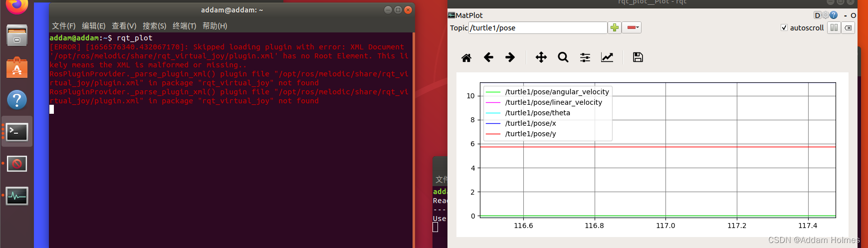The height and width of the screenshot is (248, 868).
Task: Click /turtle1/pose/y legend entry
Action: 530,134
